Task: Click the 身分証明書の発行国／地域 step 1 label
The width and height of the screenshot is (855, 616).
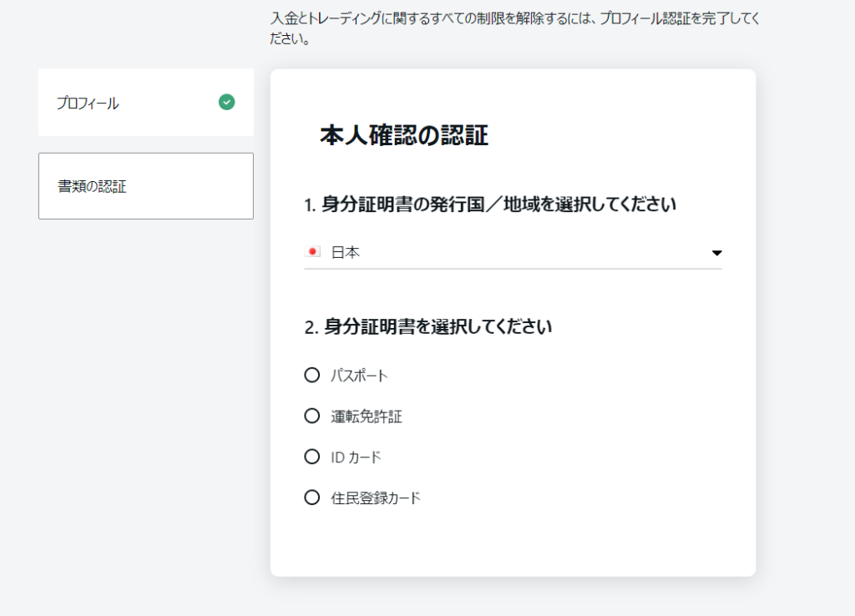Action: pyautogui.click(x=489, y=204)
